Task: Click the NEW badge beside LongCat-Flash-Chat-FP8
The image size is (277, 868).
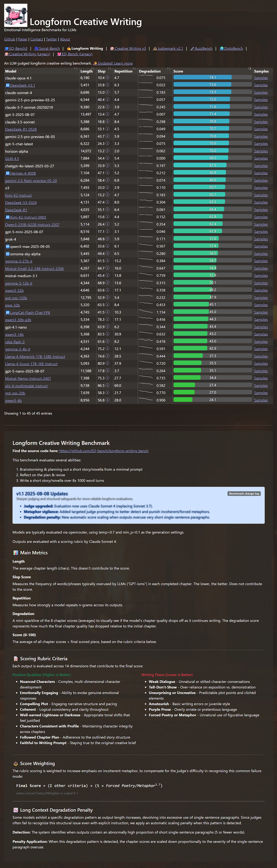Action: 8,312
